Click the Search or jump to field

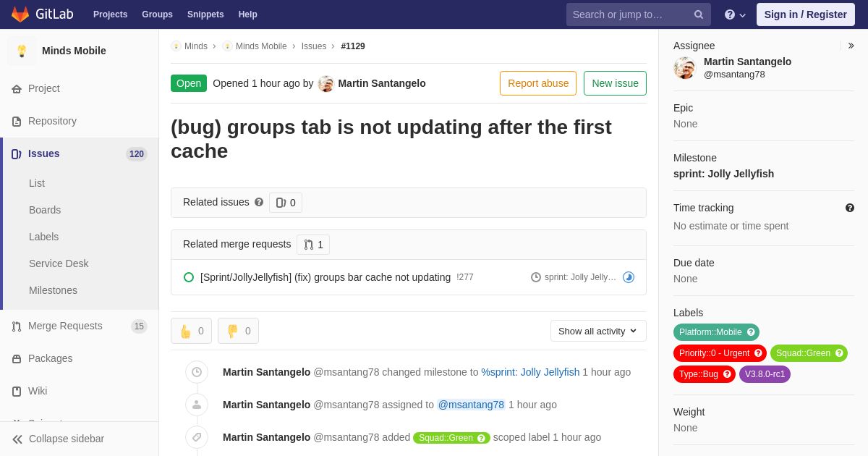639,14
